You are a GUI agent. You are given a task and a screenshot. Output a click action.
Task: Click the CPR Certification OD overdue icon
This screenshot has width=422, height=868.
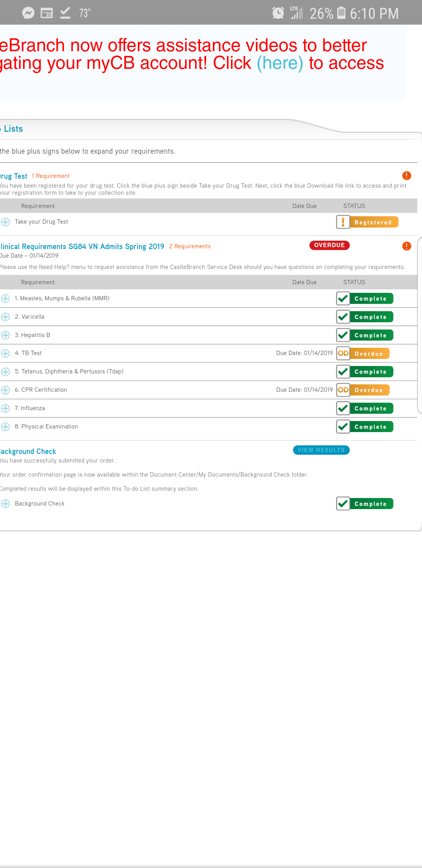343,390
